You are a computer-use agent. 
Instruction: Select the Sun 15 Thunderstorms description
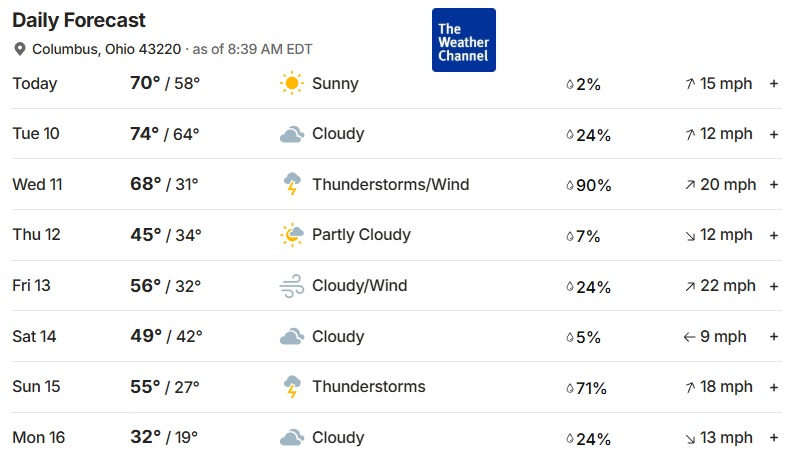coord(368,386)
